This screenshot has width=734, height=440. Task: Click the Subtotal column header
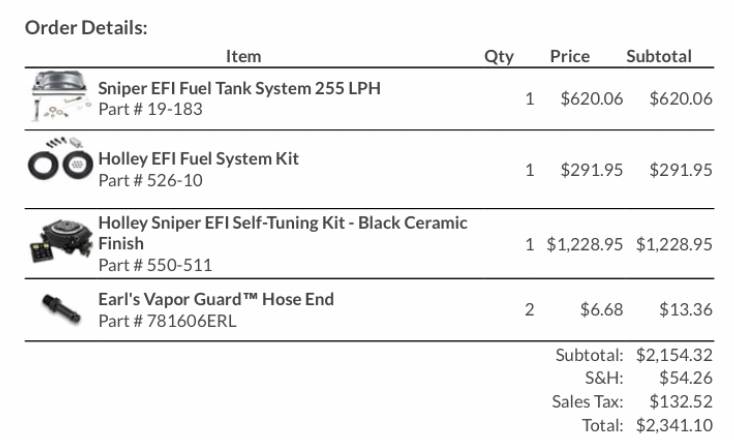(659, 56)
